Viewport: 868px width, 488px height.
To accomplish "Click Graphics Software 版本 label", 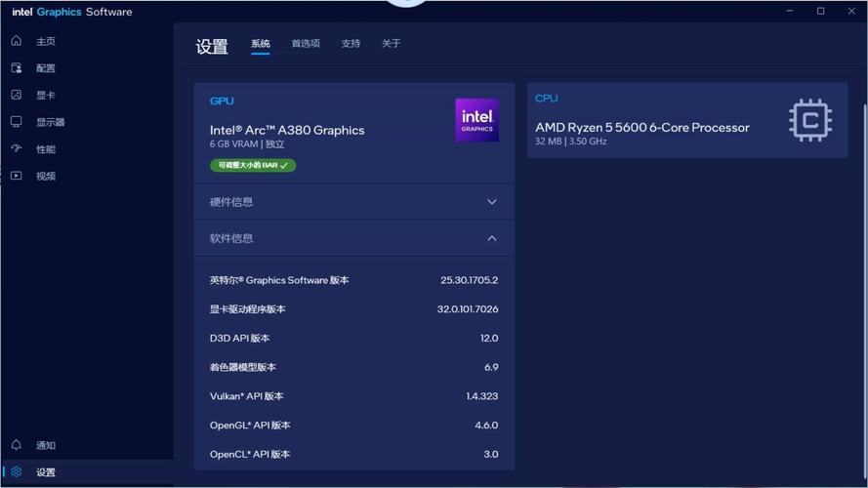I will pos(279,280).
